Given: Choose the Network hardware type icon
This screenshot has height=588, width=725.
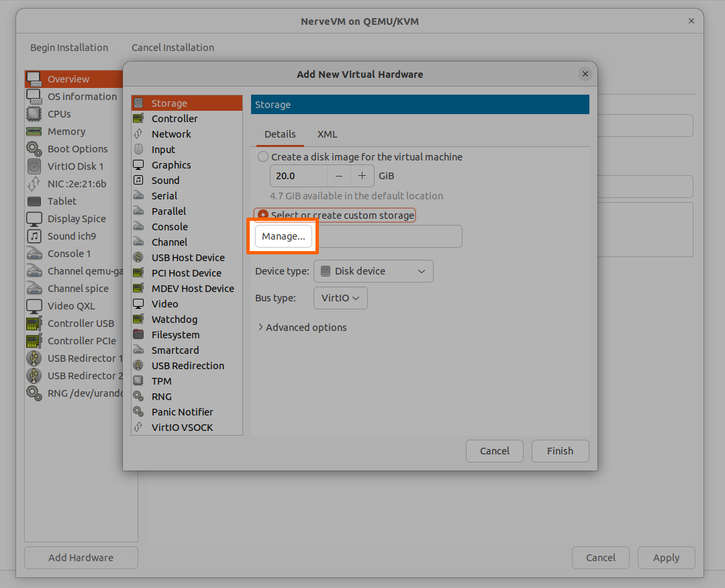Looking at the screenshot, I should (138, 134).
